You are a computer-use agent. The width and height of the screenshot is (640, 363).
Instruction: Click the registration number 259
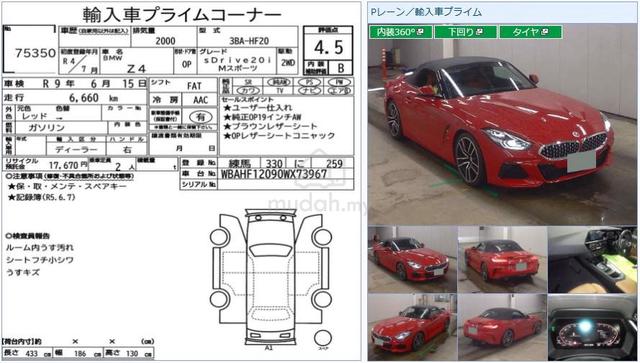(334, 164)
